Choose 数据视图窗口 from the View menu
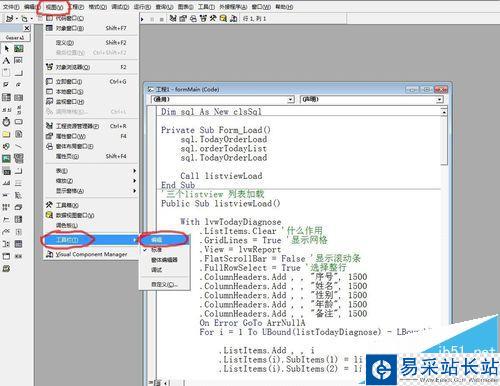 coord(91,215)
